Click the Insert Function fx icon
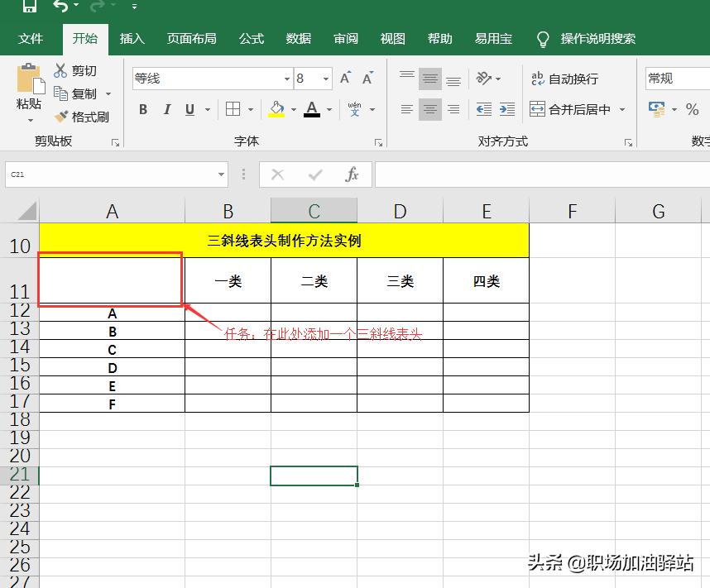The width and height of the screenshot is (710, 588). (352, 174)
